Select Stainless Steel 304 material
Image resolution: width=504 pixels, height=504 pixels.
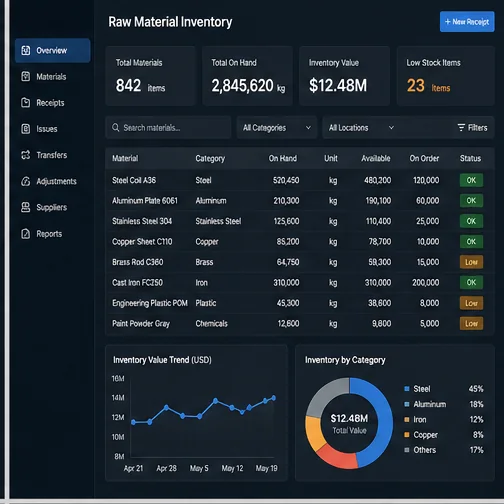[142, 221]
